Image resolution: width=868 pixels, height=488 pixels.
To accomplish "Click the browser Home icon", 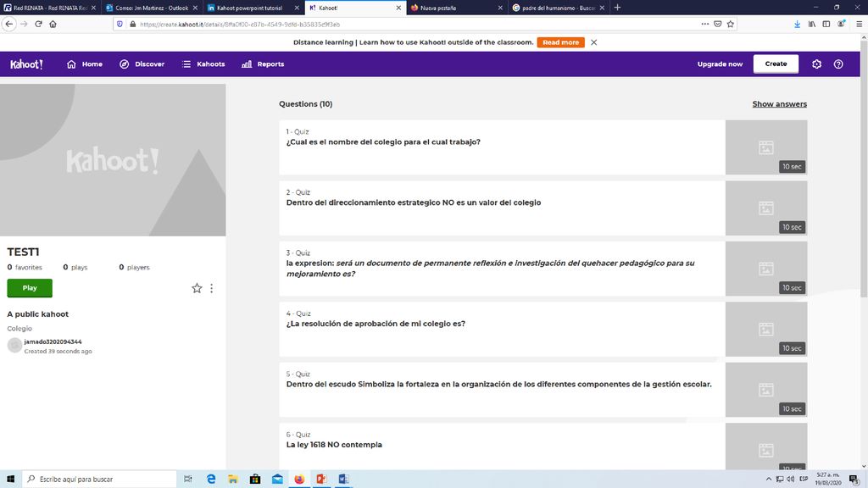I will 53,25.
